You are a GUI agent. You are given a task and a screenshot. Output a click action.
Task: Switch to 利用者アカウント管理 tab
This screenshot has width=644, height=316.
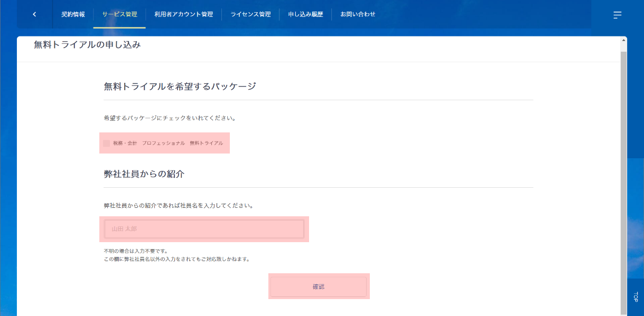(183, 14)
